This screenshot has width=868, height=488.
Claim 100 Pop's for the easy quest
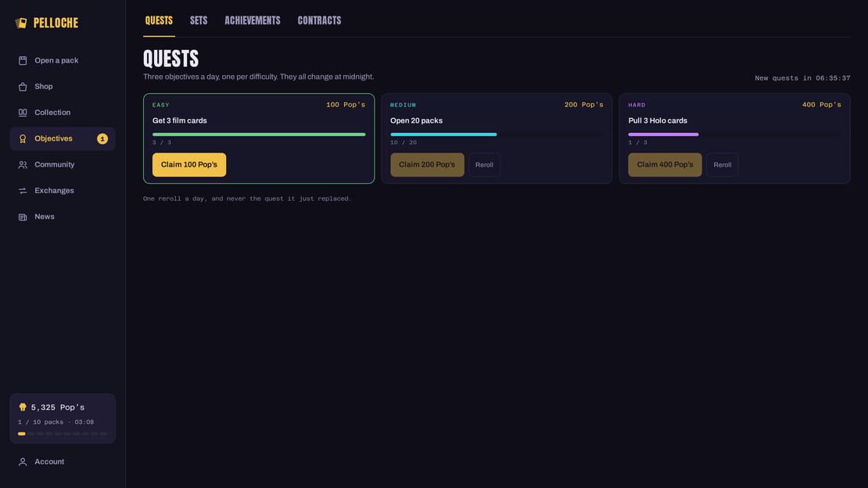pos(189,164)
